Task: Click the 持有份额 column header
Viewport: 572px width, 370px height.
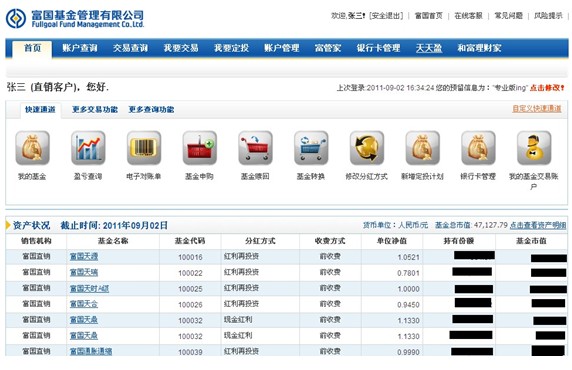Action: [x=459, y=241]
